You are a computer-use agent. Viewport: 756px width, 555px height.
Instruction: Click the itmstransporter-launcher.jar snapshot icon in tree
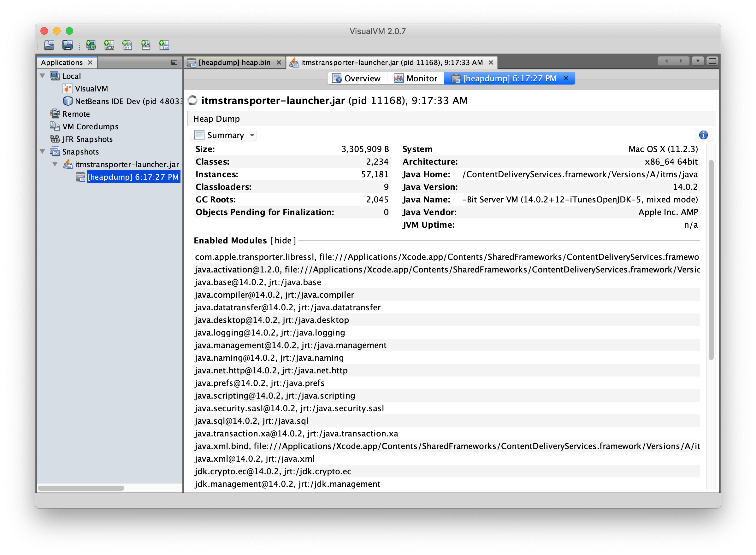point(68,164)
